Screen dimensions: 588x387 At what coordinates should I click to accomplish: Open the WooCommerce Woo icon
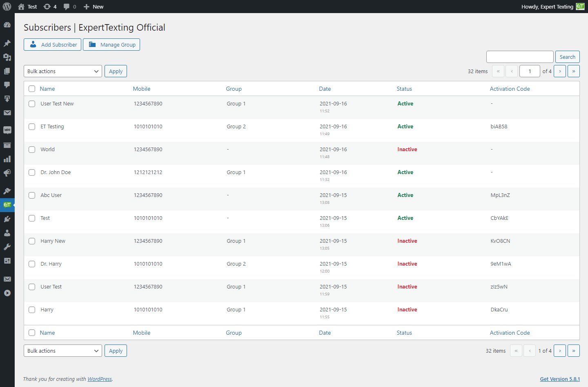coord(7,130)
